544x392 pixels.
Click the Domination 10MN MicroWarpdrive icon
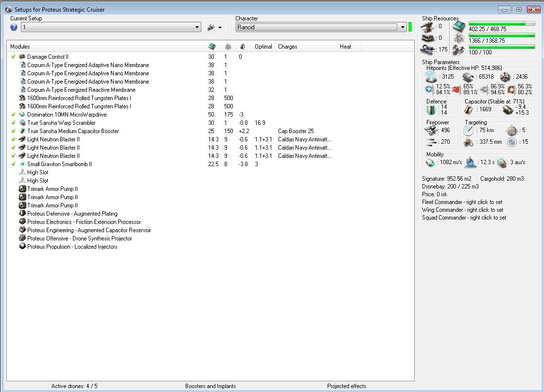tap(22, 114)
